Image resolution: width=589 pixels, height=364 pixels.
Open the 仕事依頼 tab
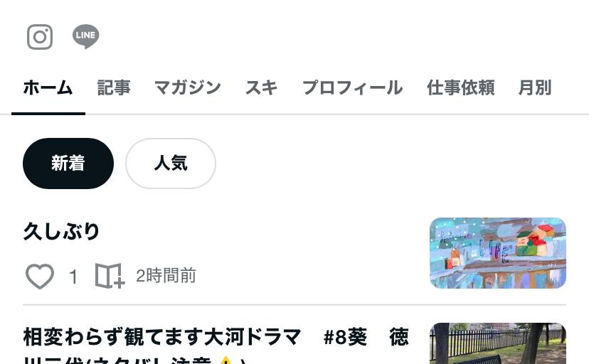460,88
